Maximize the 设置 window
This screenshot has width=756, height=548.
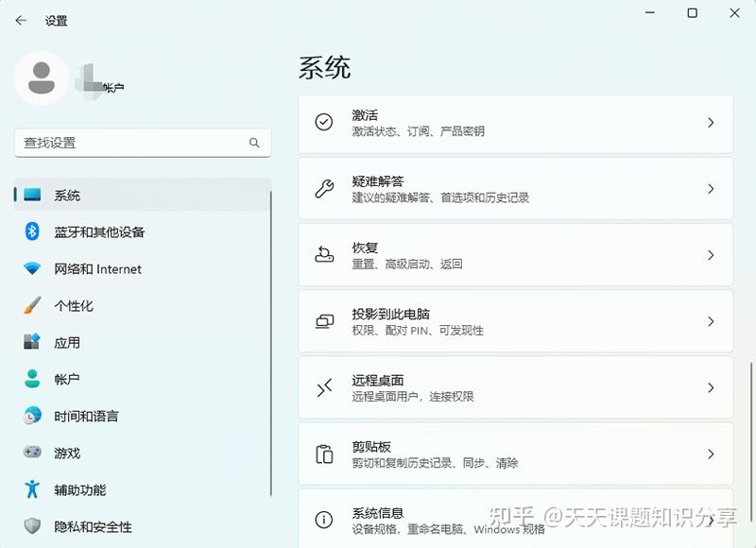(693, 13)
